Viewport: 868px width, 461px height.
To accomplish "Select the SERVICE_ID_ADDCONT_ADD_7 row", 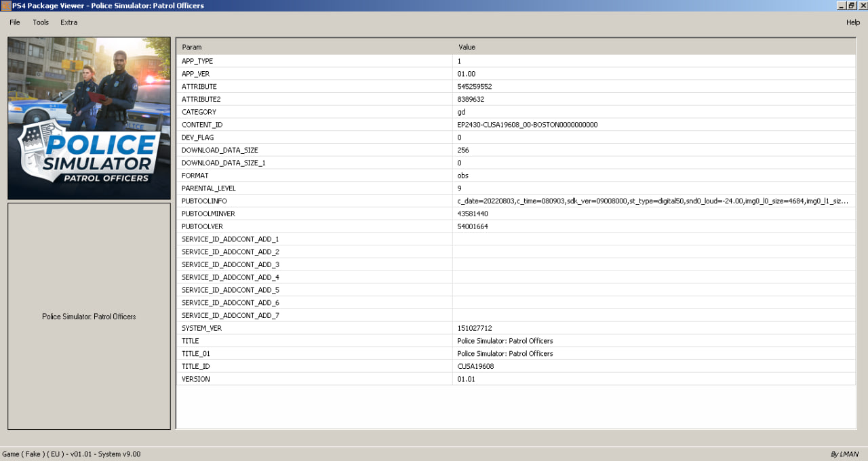I will pos(516,315).
